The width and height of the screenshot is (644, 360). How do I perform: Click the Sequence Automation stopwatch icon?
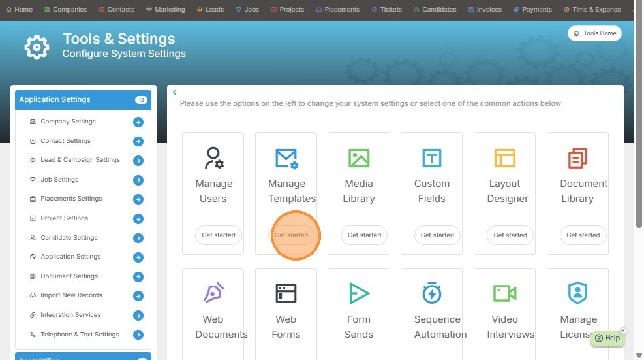click(432, 293)
